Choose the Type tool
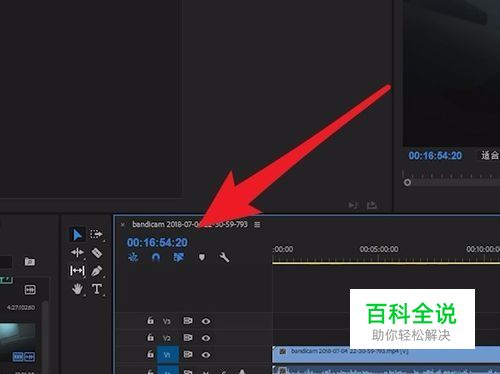Viewport: 500px width, 374px height. pyautogui.click(x=97, y=289)
